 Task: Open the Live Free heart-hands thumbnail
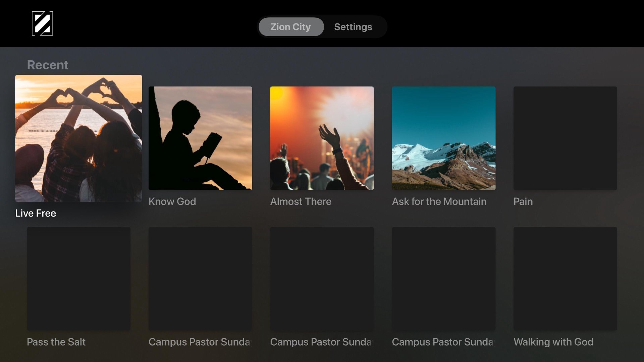pyautogui.click(x=78, y=138)
